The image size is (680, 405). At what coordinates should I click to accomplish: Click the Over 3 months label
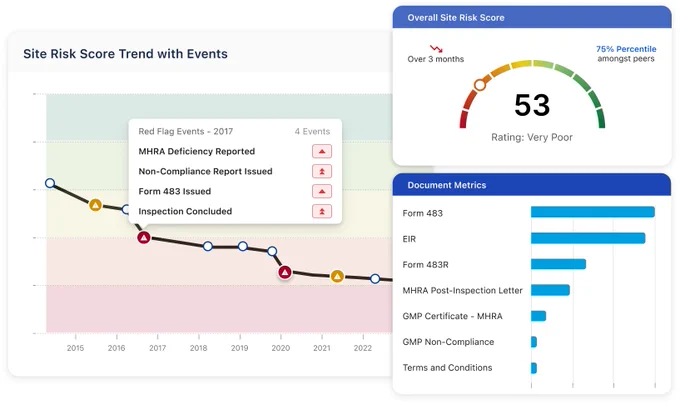(x=435, y=59)
